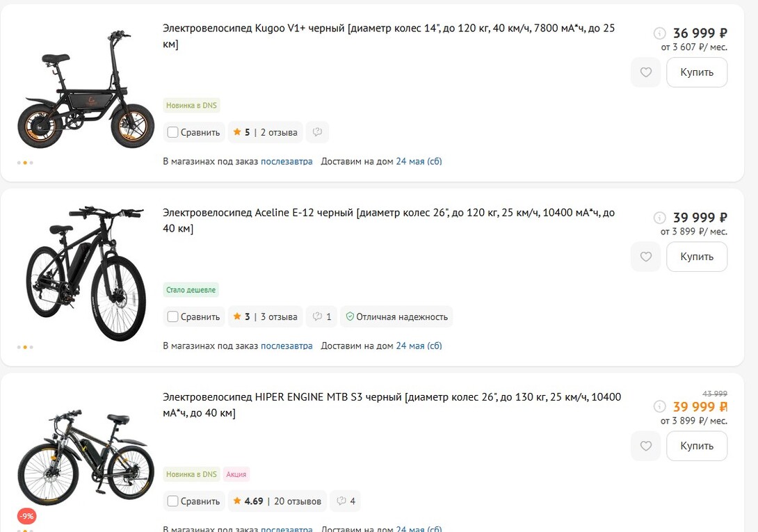This screenshot has height=532, width=758.
Task: Check the Сравнить box for HIPER ENGINE MTB S3
Action: tap(172, 501)
